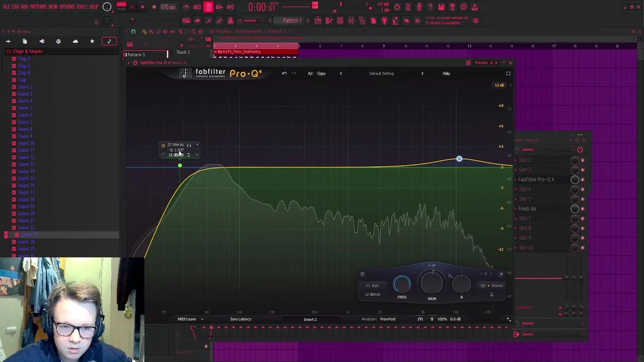The width and height of the screenshot is (644, 362).
Task: Toggle band power in floating band label
Action: [163, 145]
